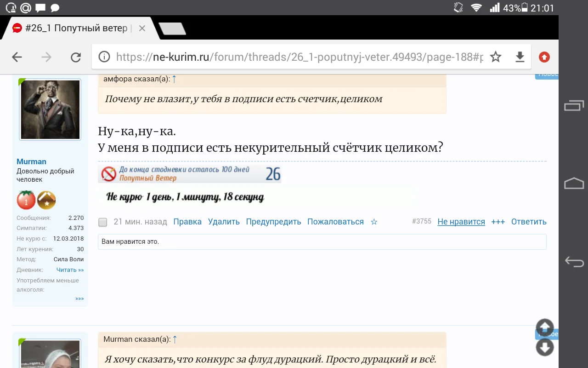588x368 pixels.
Task: Reload the forum page
Action: 76,57
